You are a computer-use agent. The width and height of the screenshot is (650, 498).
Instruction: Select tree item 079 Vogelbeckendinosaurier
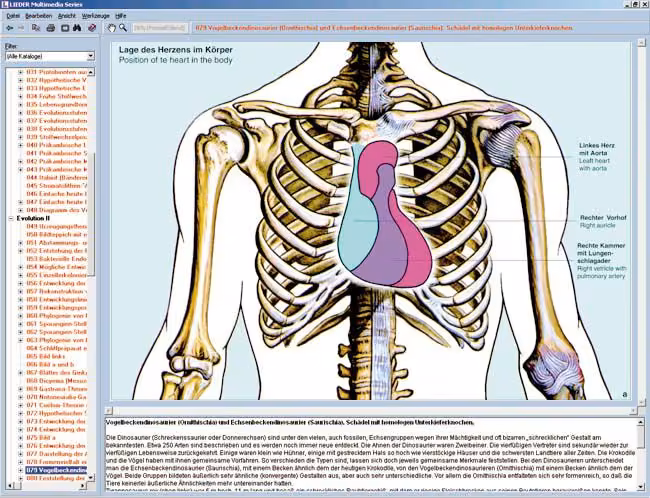pos(56,470)
